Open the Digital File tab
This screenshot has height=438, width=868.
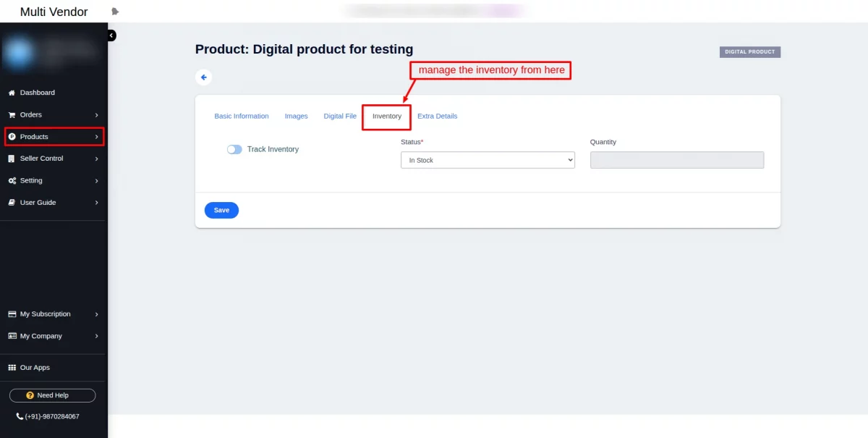340,116
